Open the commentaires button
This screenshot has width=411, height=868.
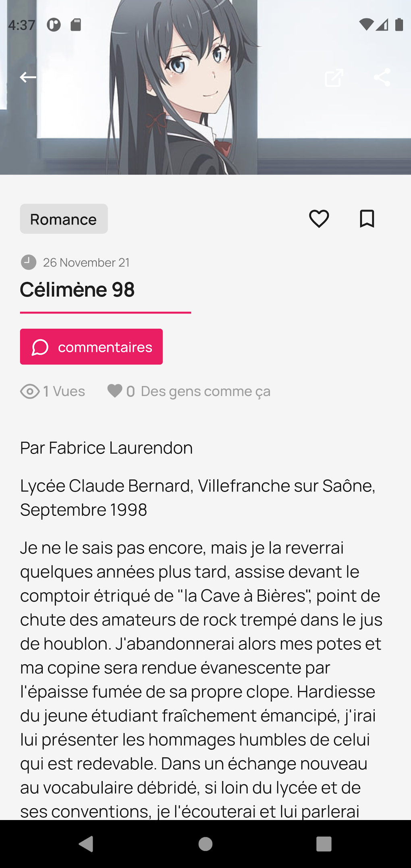91,347
